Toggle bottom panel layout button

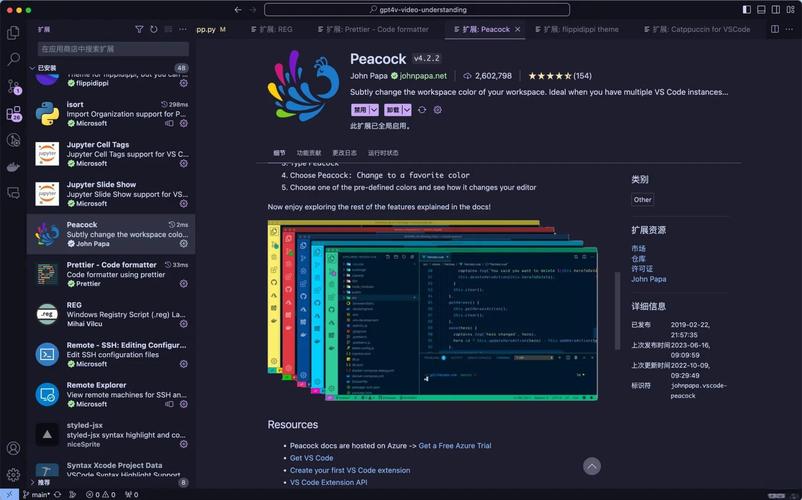click(761, 10)
